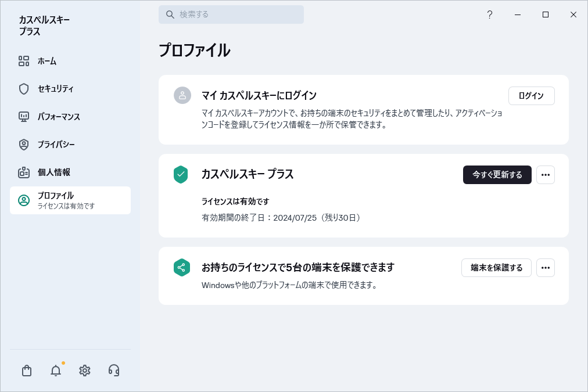Click the ログイン button
588x392 pixels.
[531, 95]
